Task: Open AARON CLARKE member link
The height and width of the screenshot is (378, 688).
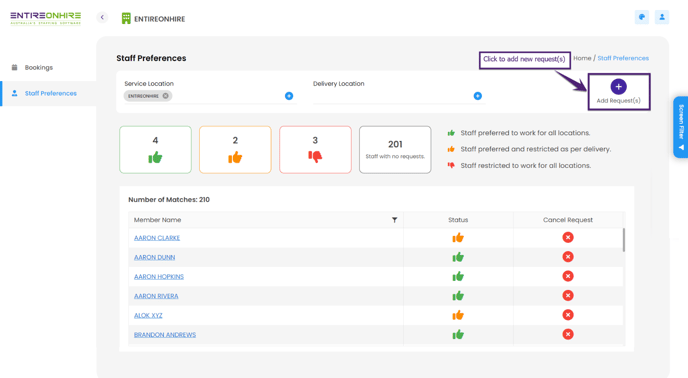Action: [x=157, y=238]
